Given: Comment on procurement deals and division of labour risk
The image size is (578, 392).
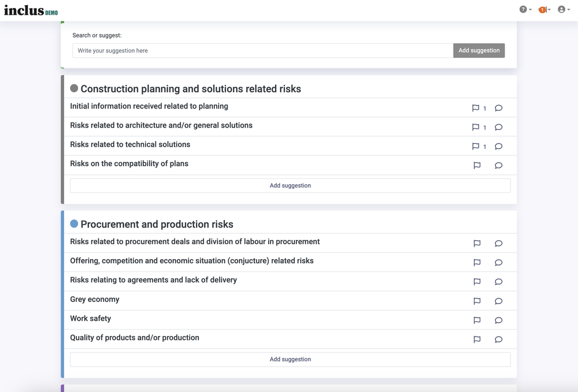Looking at the screenshot, I should [498, 243].
